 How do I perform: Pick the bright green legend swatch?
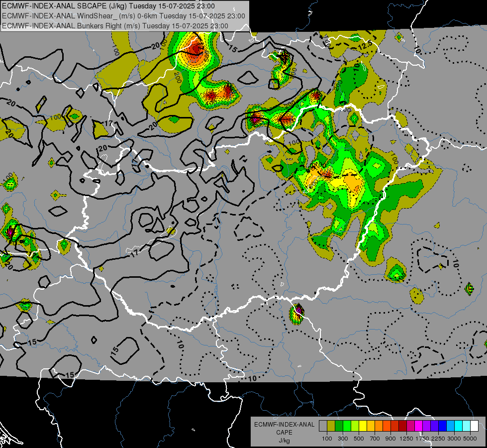pos(347,426)
